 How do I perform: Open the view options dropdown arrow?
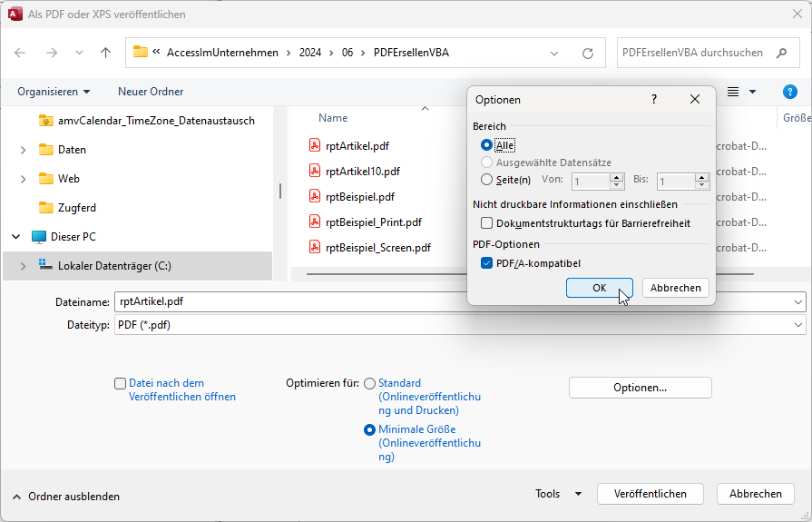[752, 92]
